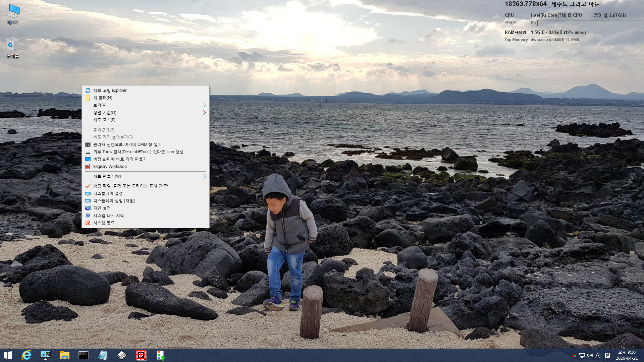Open 개인 설정 personalization entry
This screenshot has height=362, width=644.
point(146,208)
